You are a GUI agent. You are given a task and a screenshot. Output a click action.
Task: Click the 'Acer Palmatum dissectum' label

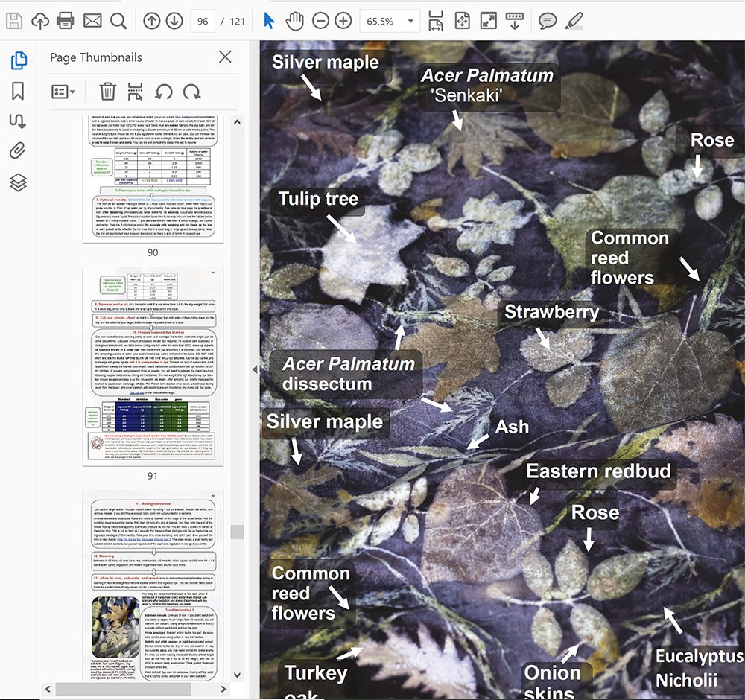point(348,374)
